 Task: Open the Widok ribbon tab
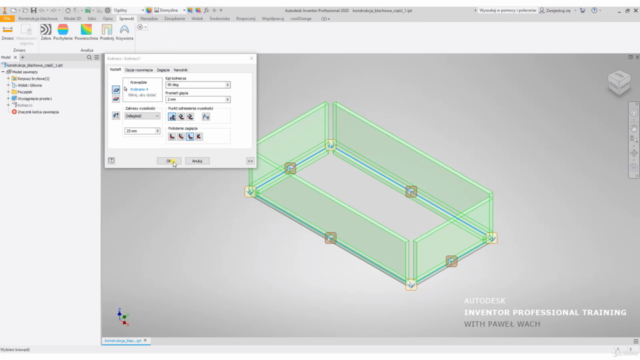click(197, 19)
